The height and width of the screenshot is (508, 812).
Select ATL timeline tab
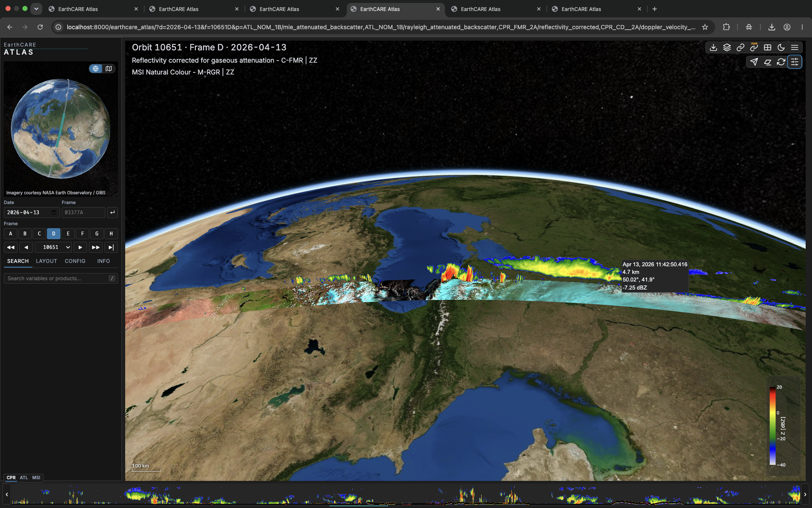24,478
